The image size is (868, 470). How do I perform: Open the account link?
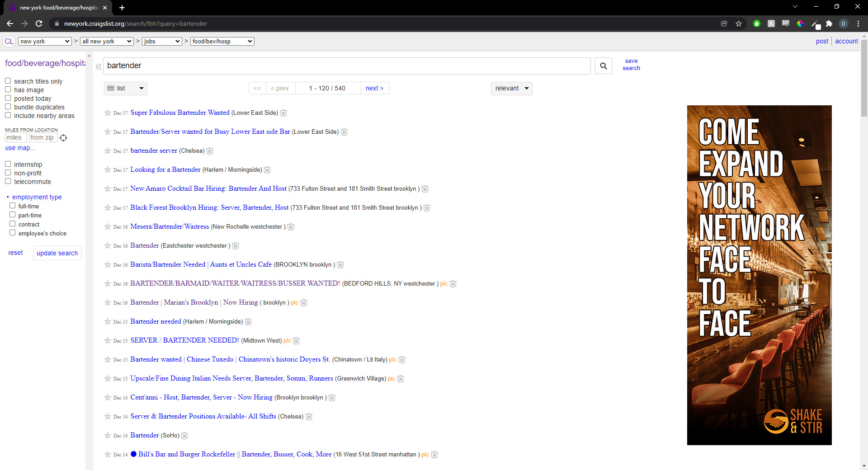[x=846, y=41]
